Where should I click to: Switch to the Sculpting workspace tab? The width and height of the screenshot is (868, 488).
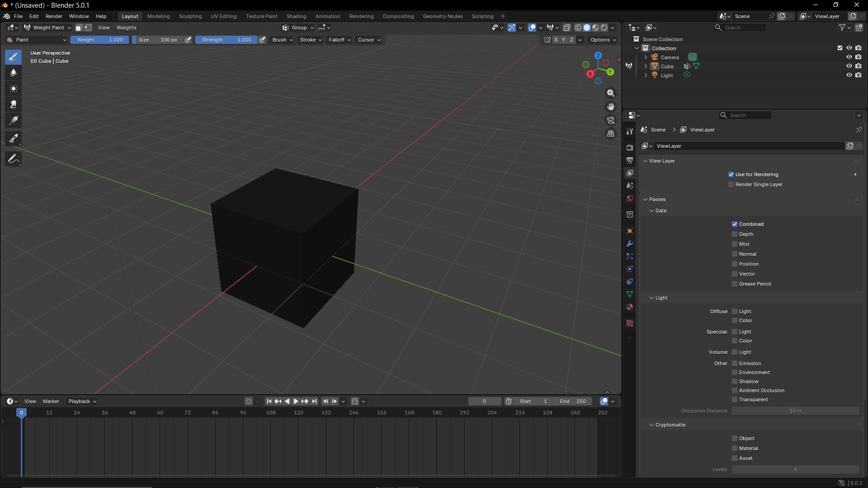pos(190,16)
